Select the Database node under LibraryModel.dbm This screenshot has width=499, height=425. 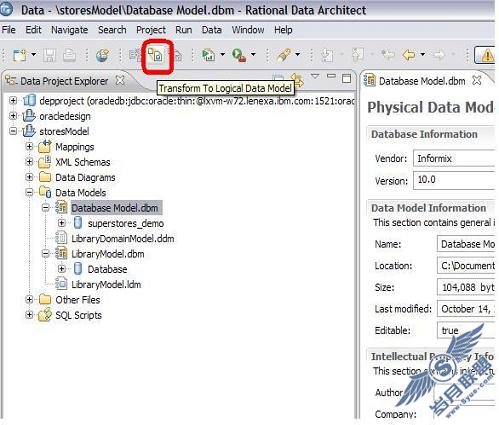107,269
